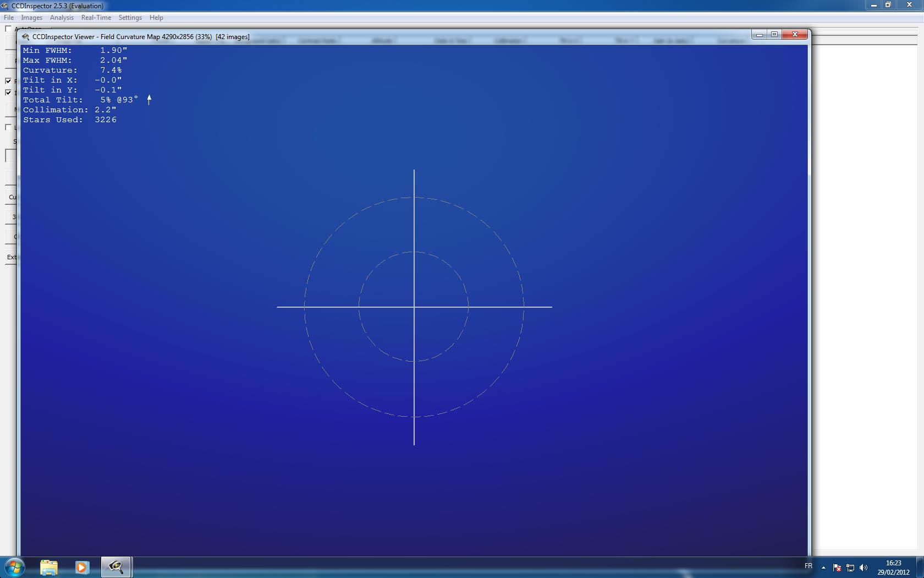Click the Stars Used 3226 line

(x=69, y=119)
